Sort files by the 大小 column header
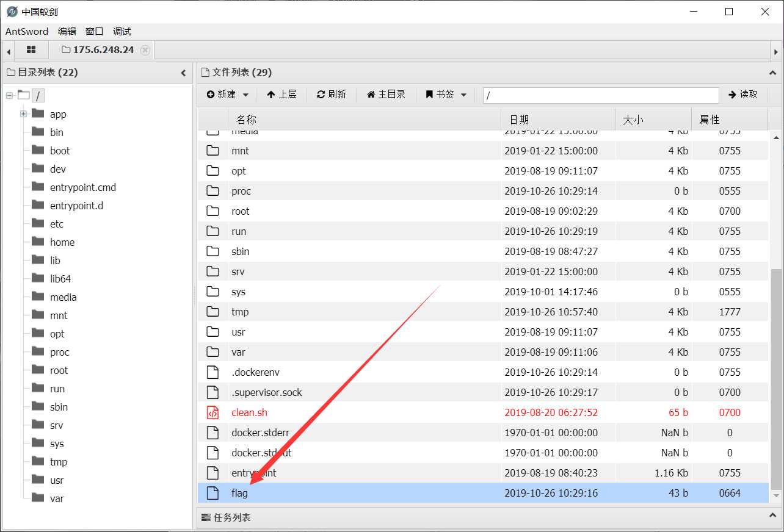Screen dimensions: 784x532 coord(653,120)
